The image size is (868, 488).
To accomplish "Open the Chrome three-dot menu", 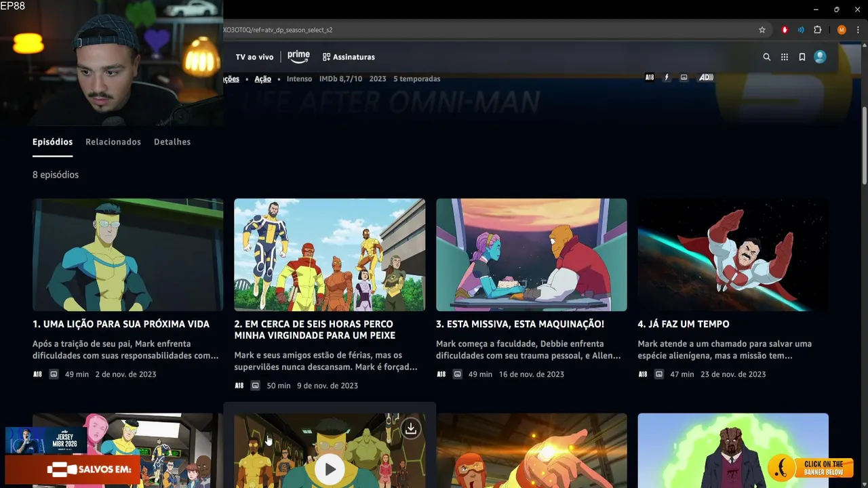I will pos(858,30).
